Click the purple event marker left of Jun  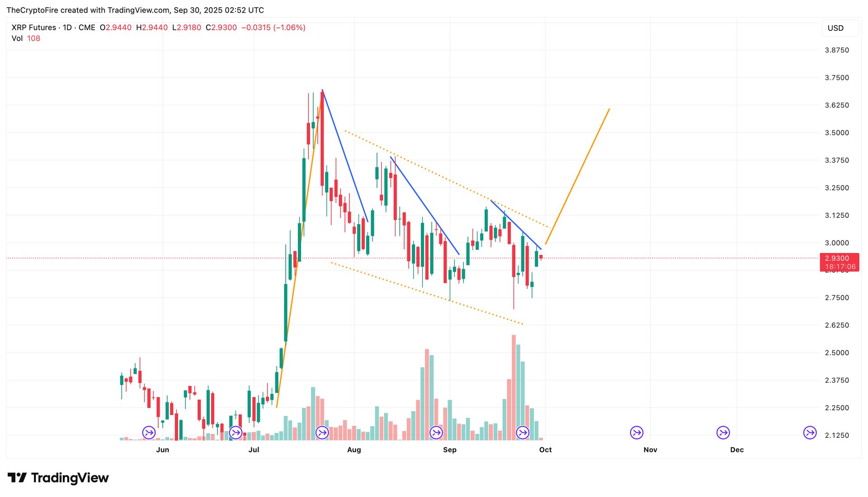tap(149, 432)
